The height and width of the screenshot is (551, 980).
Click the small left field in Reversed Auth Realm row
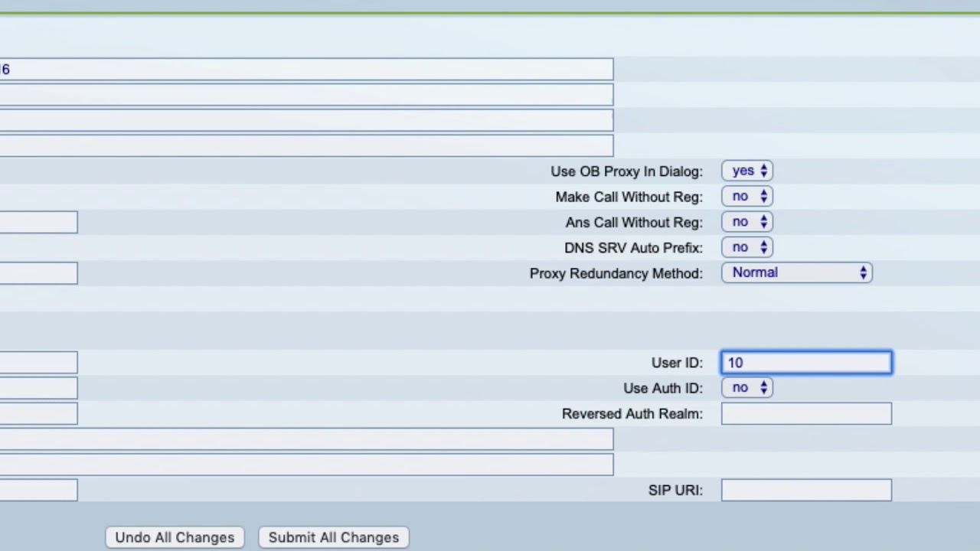coord(38,413)
